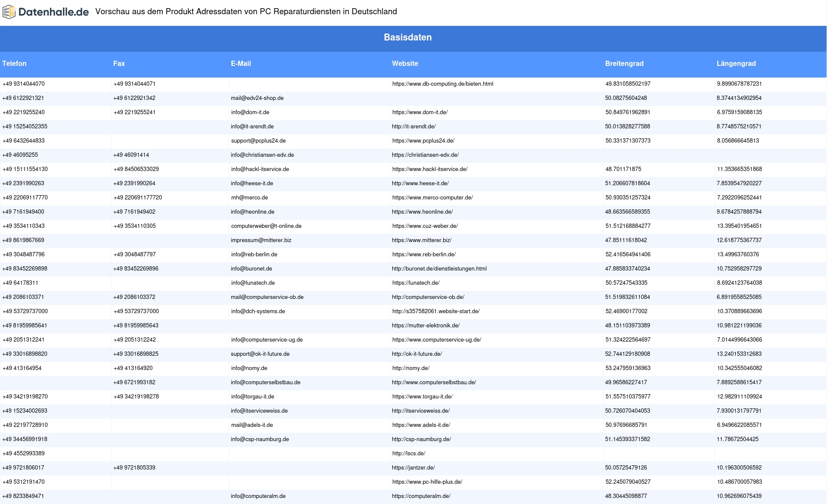Select latitude value 52.46900177002
This screenshot has width=827, height=504.
(x=626, y=311)
